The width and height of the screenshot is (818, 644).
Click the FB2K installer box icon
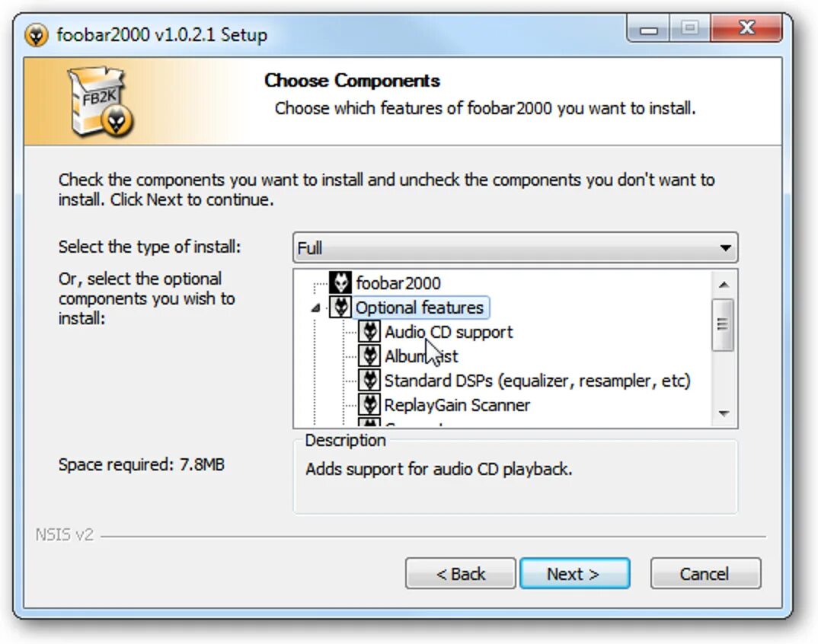[x=101, y=102]
